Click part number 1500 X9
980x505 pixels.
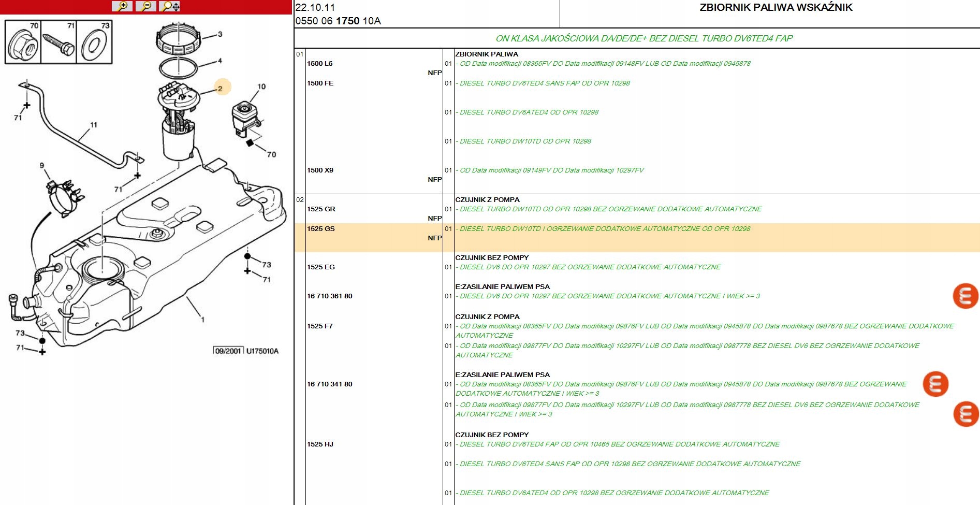pos(320,170)
